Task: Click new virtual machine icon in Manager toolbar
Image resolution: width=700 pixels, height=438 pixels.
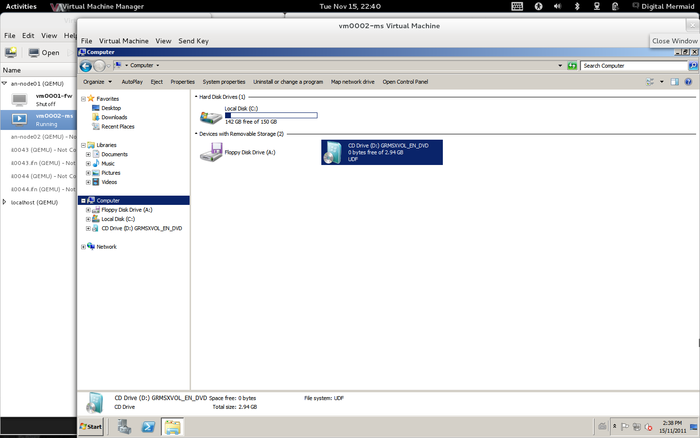Action: (11, 53)
